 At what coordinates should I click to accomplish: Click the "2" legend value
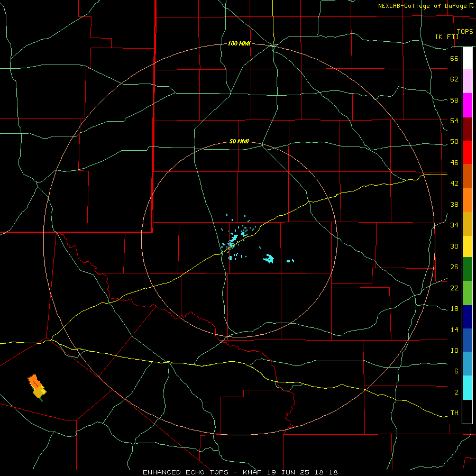coord(456,392)
